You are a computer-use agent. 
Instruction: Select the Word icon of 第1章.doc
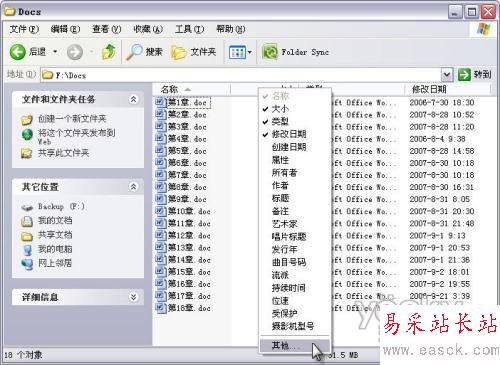click(161, 102)
